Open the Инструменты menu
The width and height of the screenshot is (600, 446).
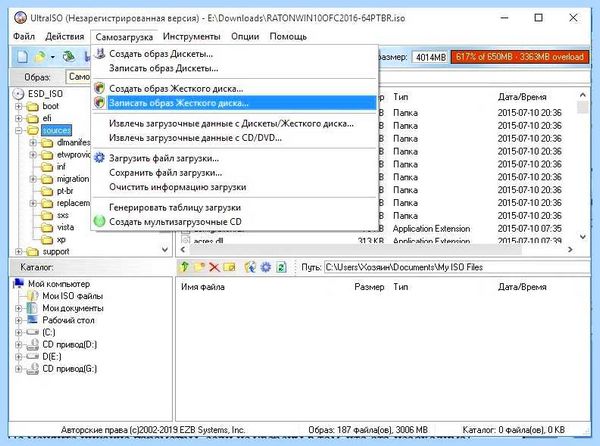[x=191, y=36]
